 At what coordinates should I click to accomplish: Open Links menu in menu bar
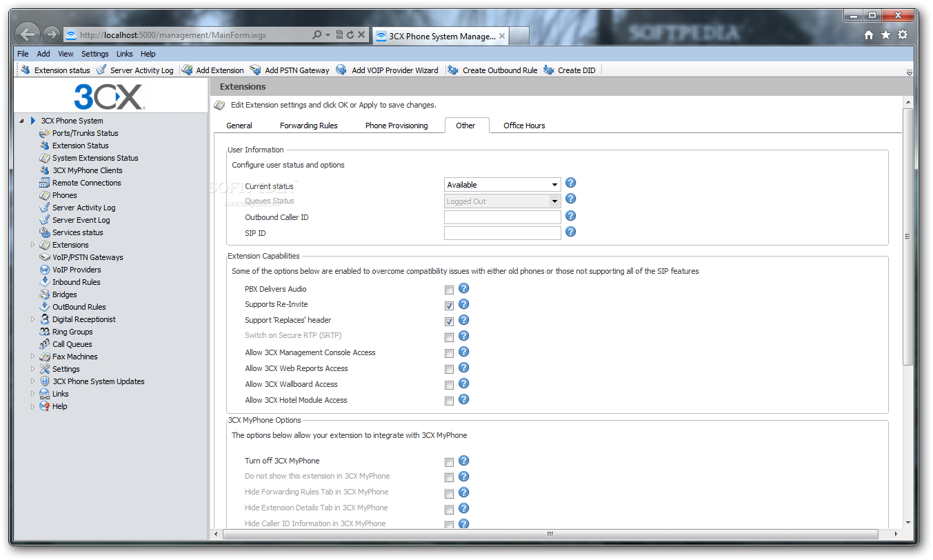pyautogui.click(x=125, y=54)
